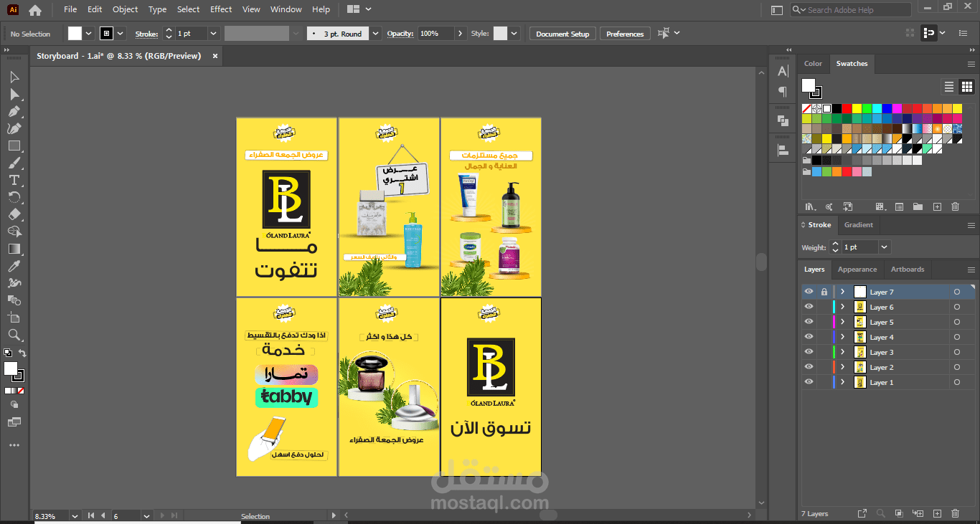Open the Appearance tab
The height and width of the screenshot is (524, 980).
857,269
